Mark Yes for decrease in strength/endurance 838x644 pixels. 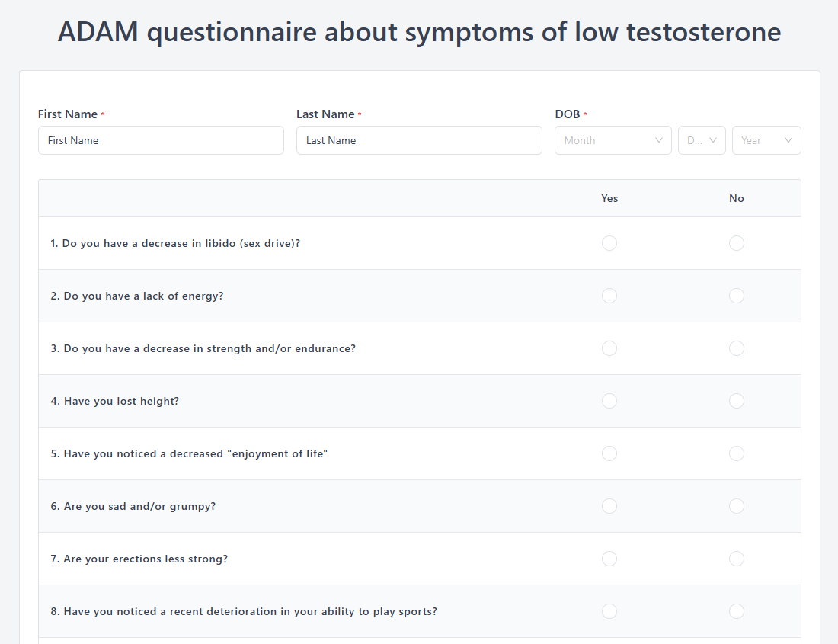point(609,348)
